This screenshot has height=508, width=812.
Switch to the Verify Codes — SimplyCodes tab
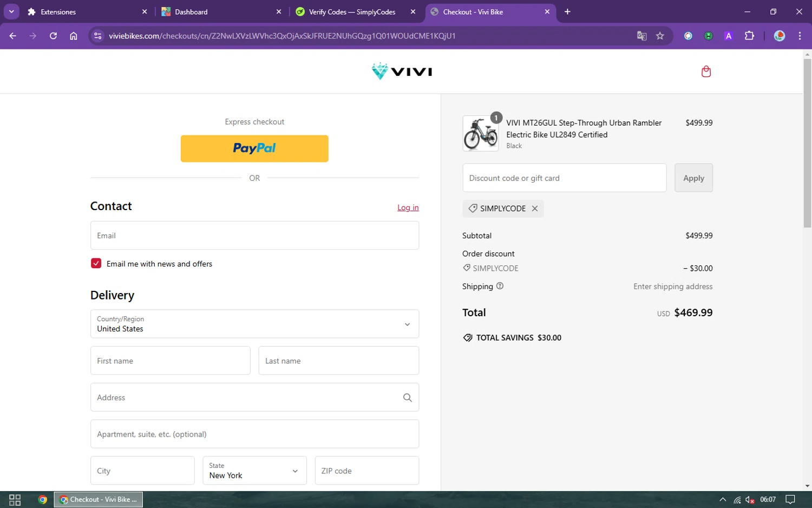point(352,12)
